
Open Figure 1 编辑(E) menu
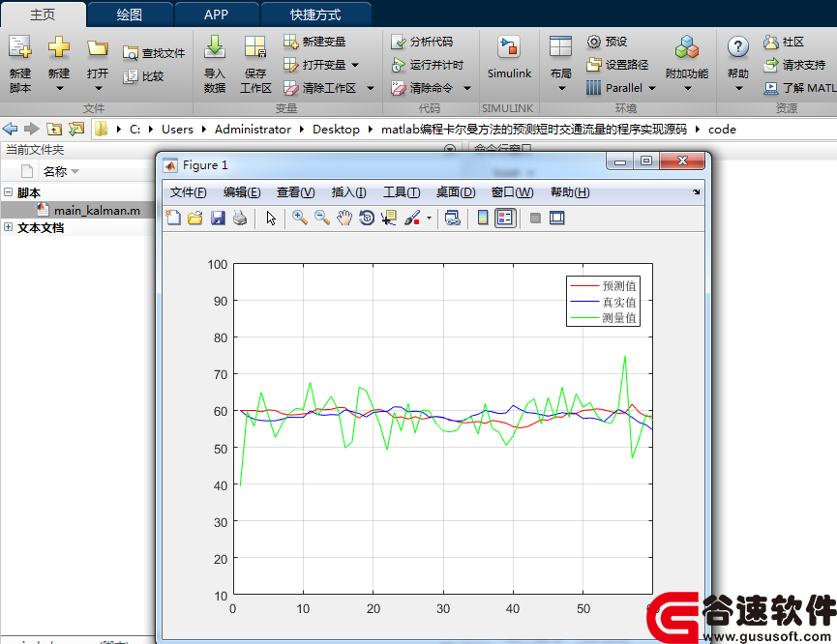[242, 192]
